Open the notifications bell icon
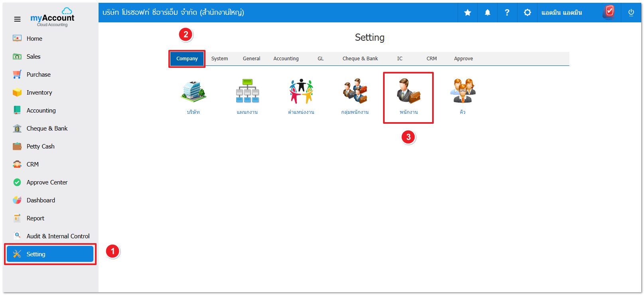The image size is (644, 295). pyautogui.click(x=488, y=13)
